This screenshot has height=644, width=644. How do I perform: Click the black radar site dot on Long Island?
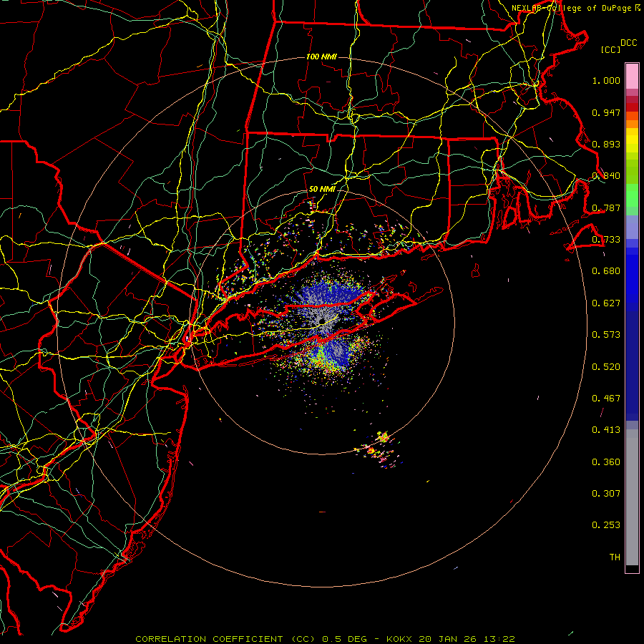tap(322, 321)
